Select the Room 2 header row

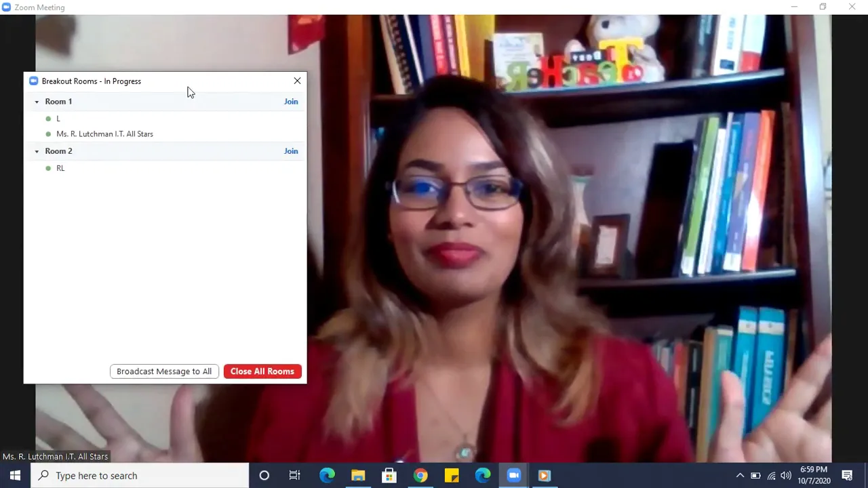165,151
